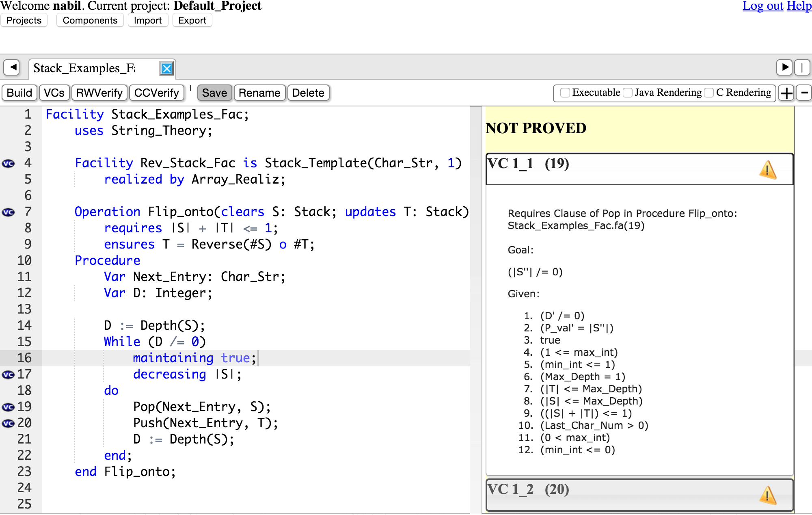This screenshot has width=812, height=515.
Task: Click the Log out link
Action: 762,6
